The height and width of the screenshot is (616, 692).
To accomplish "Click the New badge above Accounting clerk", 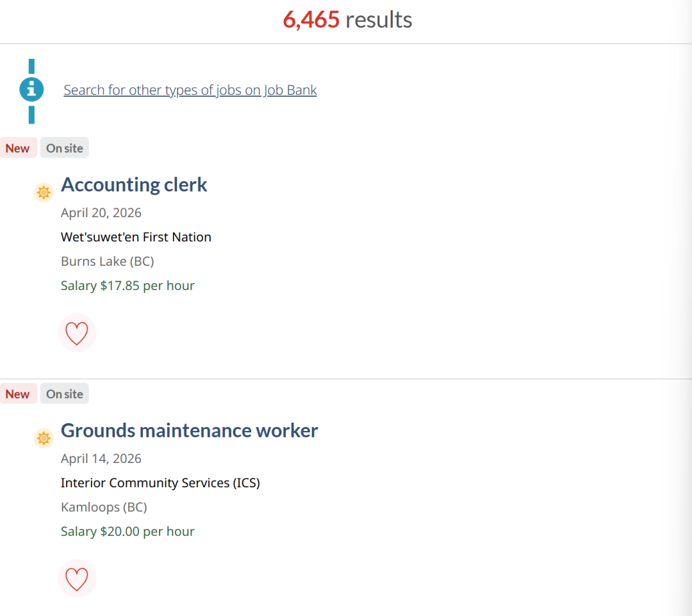I will tap(18, 148).
